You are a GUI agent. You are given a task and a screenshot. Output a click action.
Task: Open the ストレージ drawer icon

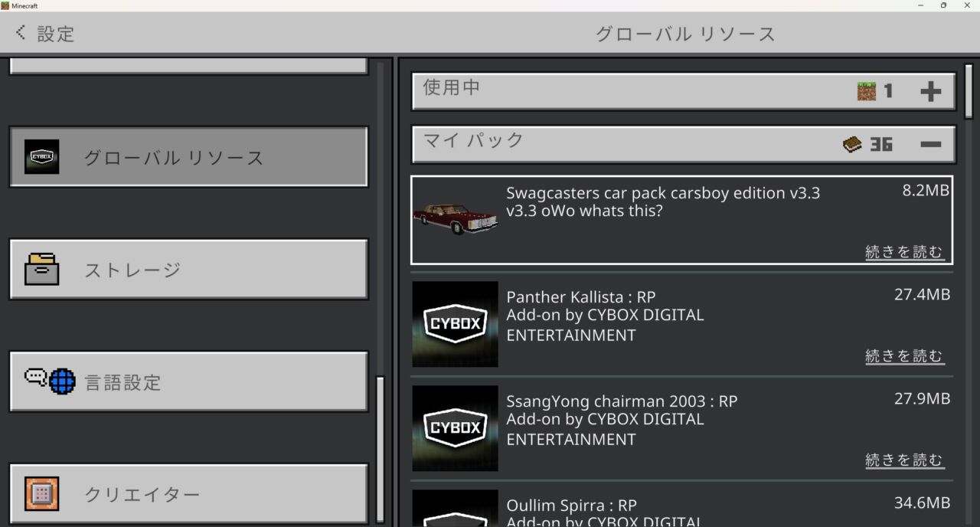42,269
